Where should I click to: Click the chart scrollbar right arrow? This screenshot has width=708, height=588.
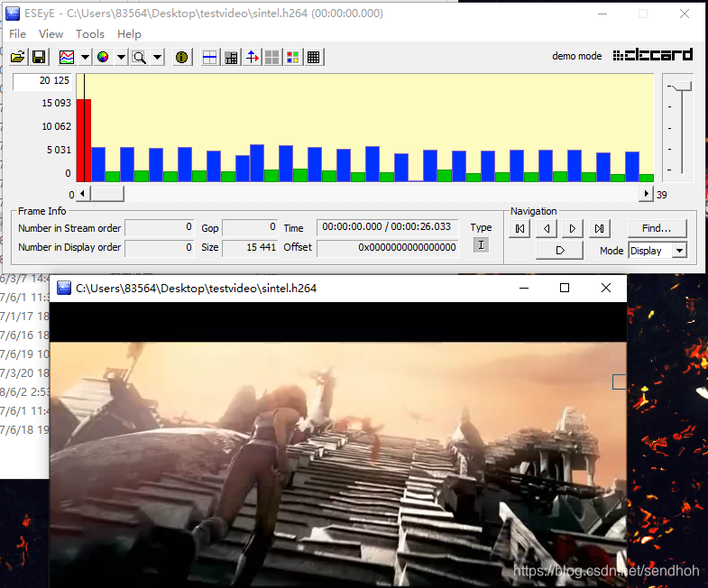click(x=646, y=194)
